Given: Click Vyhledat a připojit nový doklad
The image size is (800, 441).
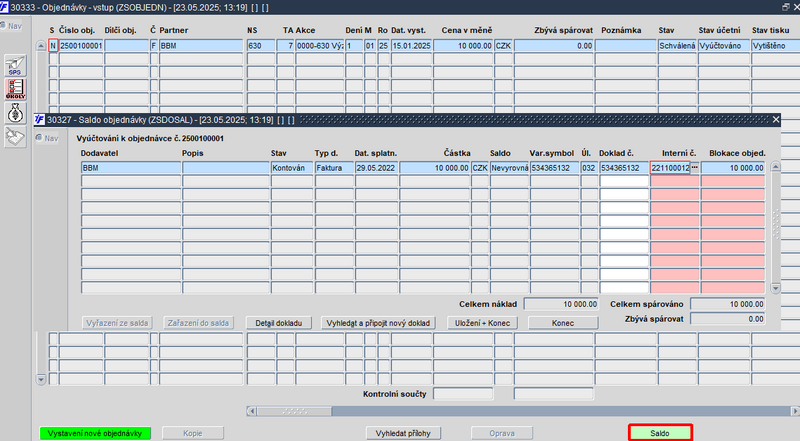Looking at the screenshot, I should click(x=378, y=323).
